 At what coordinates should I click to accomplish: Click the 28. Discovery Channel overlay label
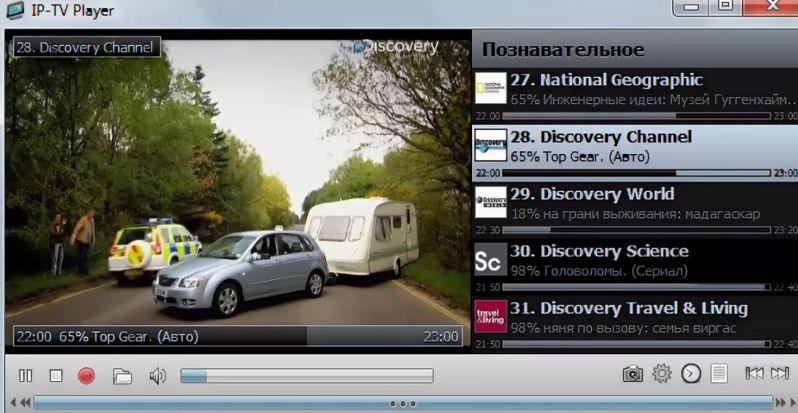coord(87,47)
